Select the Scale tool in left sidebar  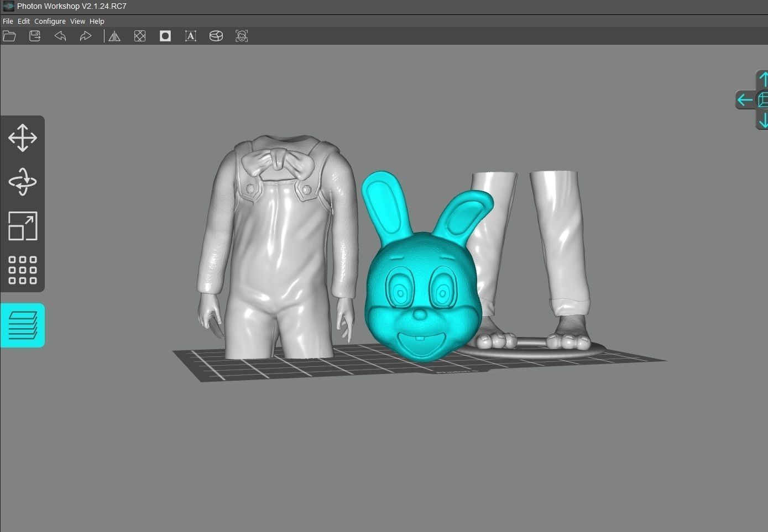23,226
